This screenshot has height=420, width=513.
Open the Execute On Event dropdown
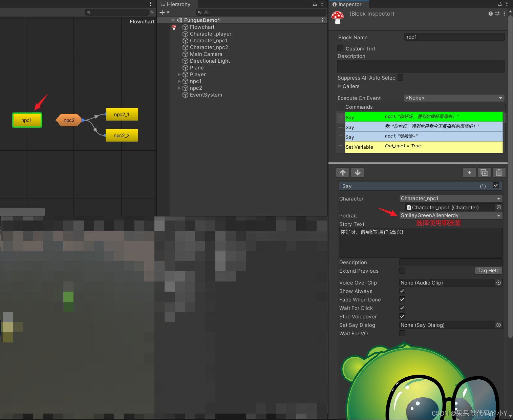tap(454, 98)
